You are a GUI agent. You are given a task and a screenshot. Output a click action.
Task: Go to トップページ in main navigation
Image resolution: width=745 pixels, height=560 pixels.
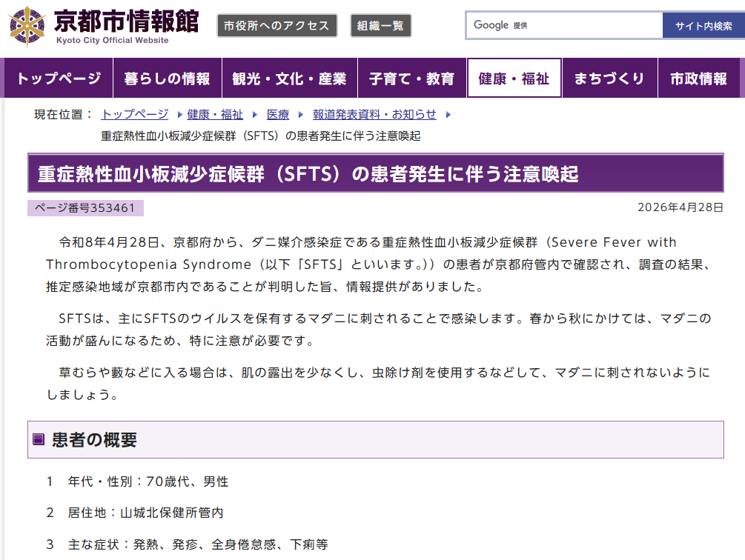59,79
